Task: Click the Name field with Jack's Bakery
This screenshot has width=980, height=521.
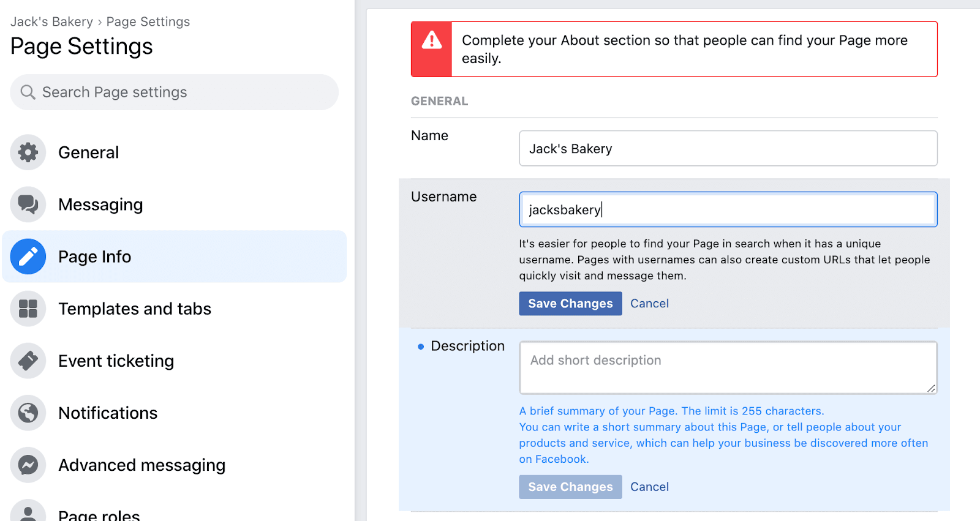Action: 728,149
